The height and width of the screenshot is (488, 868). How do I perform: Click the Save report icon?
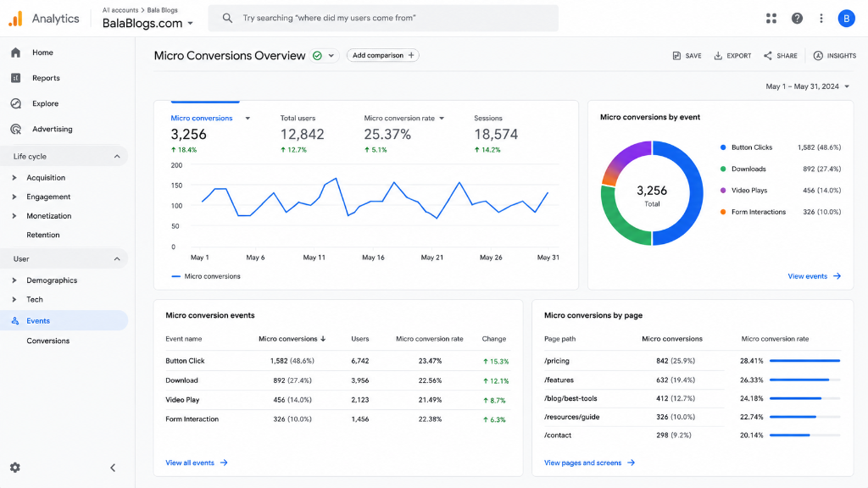(x=676, y=55)
